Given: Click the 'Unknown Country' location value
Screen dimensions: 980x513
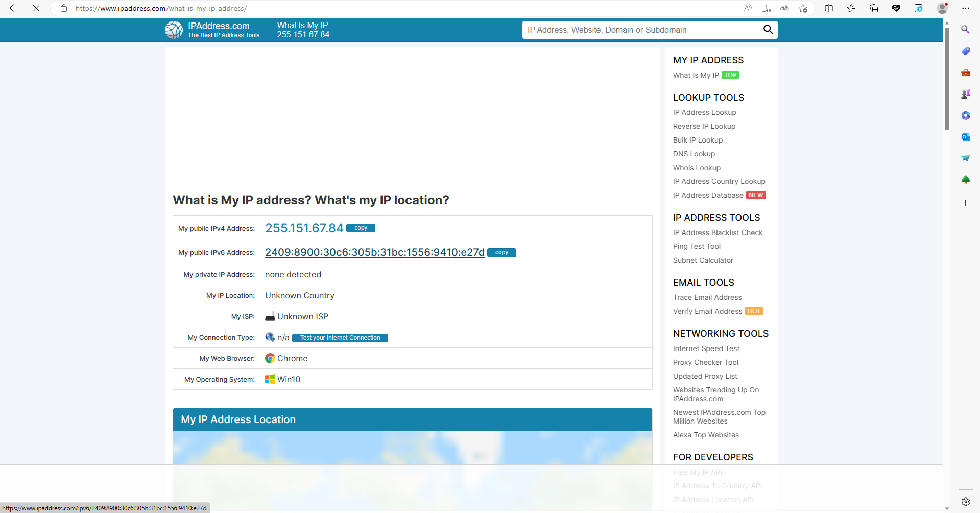Looking at the screenshot, I should click(x=300, y=295).
